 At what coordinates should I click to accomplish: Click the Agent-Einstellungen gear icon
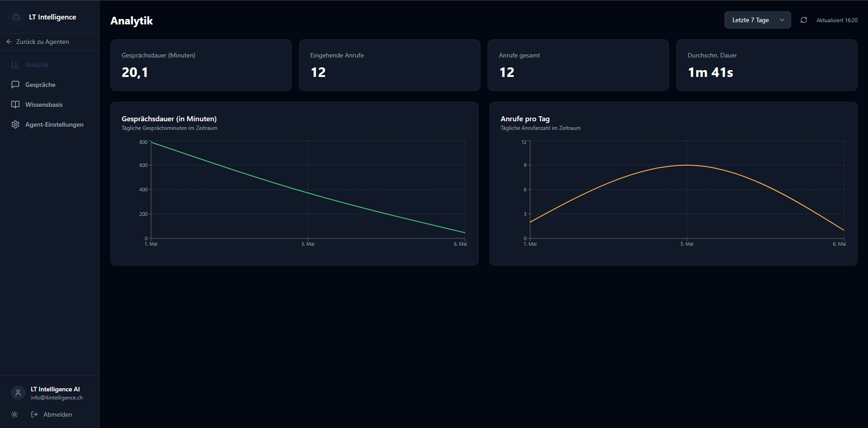[x=15, y=124]
